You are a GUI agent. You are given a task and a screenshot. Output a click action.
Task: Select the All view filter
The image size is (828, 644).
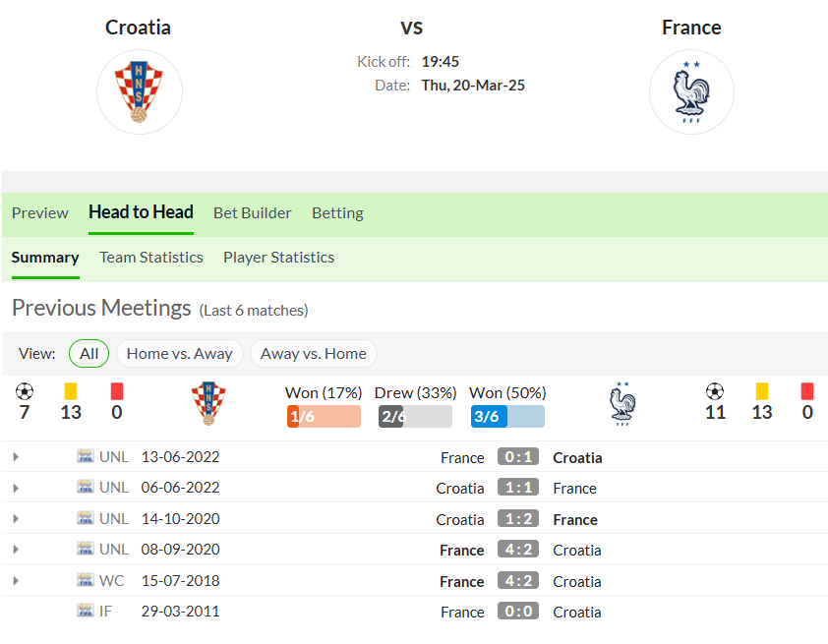click(89, 353)
